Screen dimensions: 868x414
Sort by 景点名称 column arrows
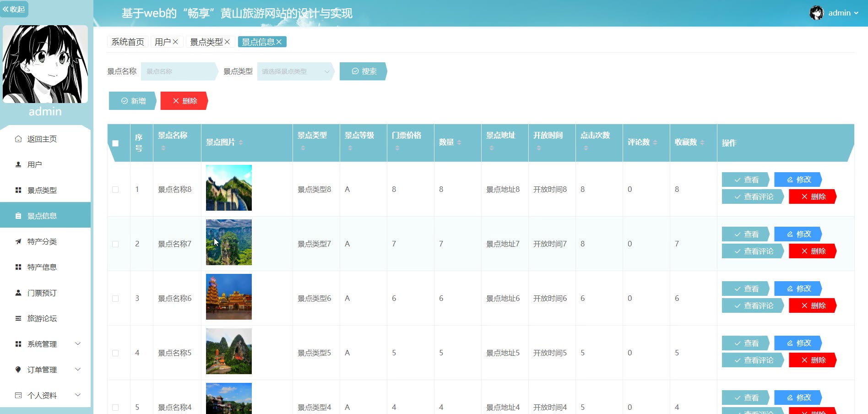(x=163, y=148)
